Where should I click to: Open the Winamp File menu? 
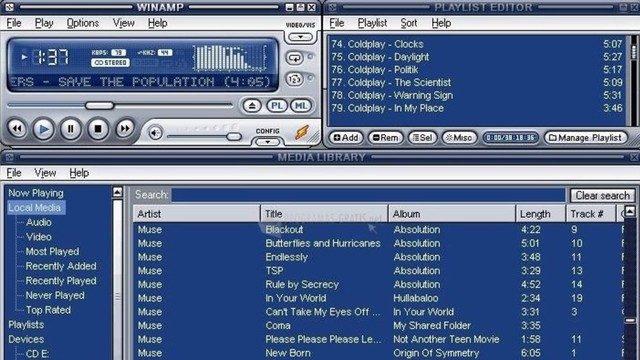pyautogui.click(x=14, y=23)
